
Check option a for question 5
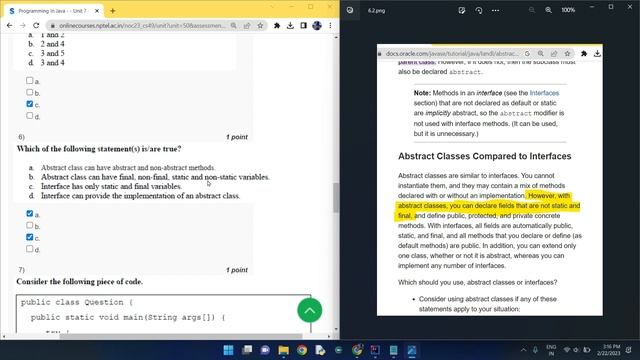pos(30,80)
